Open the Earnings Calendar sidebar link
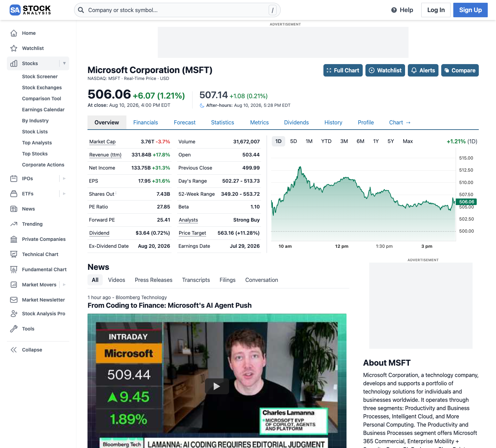 coord(43,110)
